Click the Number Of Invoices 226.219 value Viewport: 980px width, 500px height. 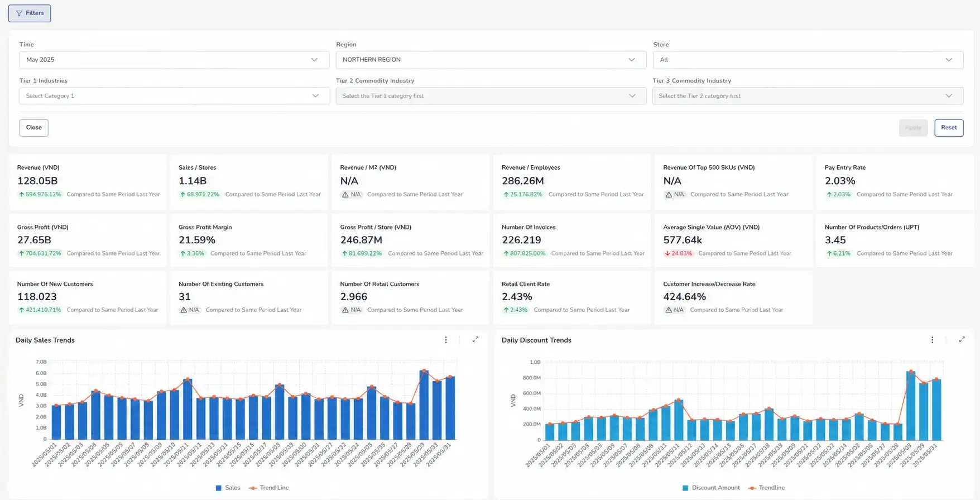coord(521,240)
